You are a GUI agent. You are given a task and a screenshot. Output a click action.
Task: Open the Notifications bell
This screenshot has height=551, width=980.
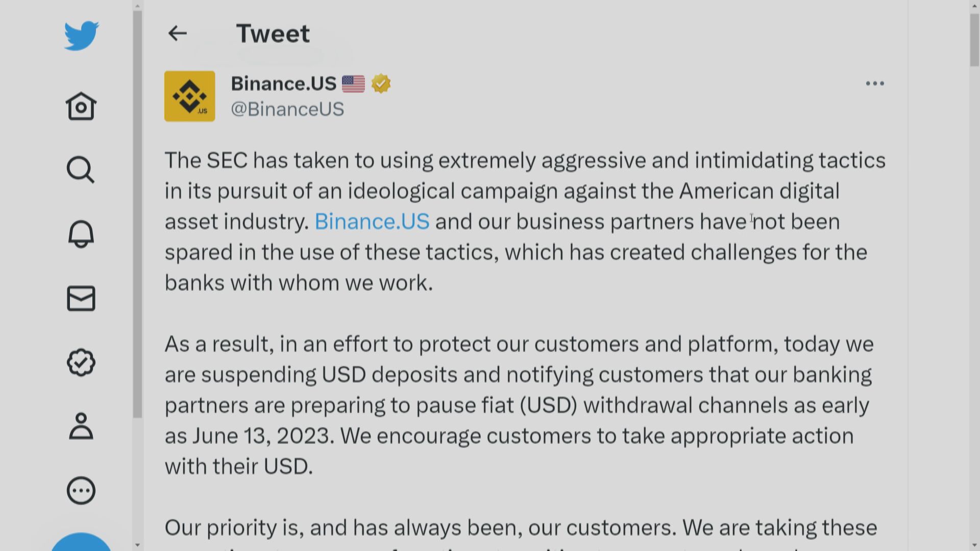[x=81, y=234]
